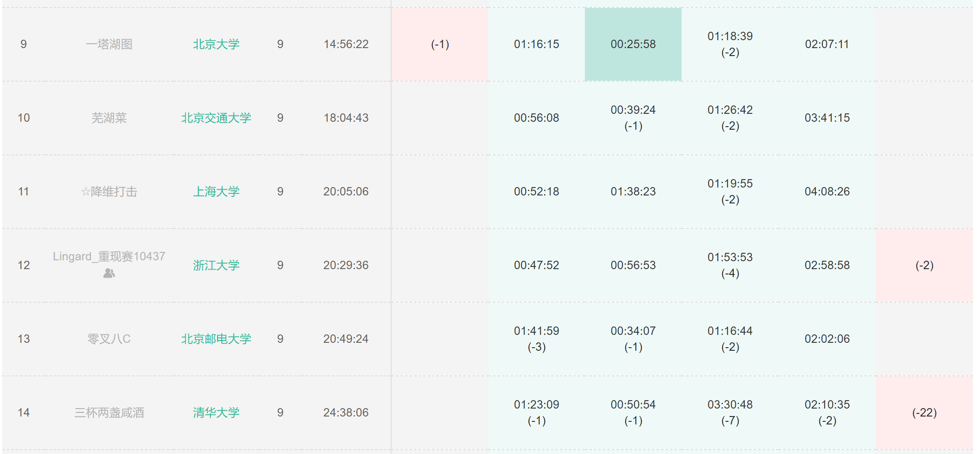
Task: Click the highlighted 00:25:58 first-solve cell
Action: [633, 44]
